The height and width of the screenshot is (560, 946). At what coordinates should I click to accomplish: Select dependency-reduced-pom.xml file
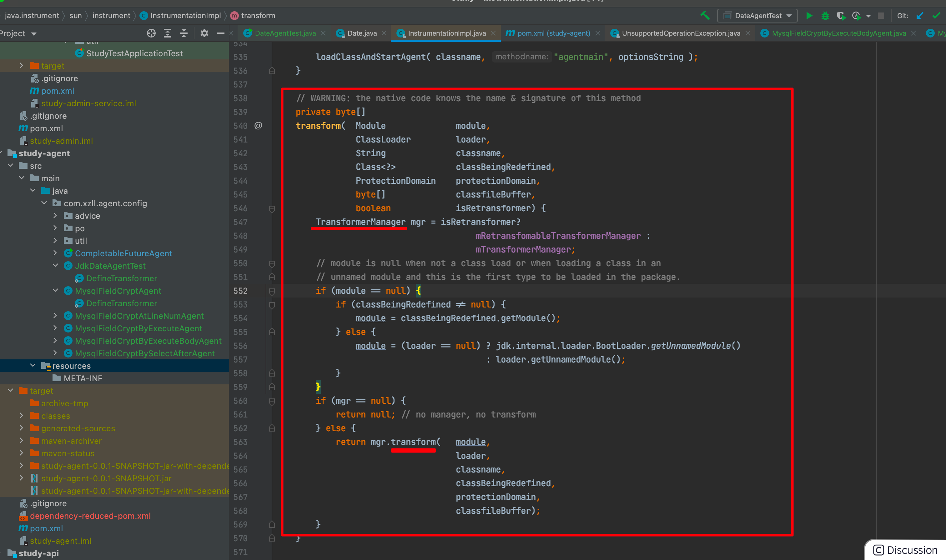90,516
